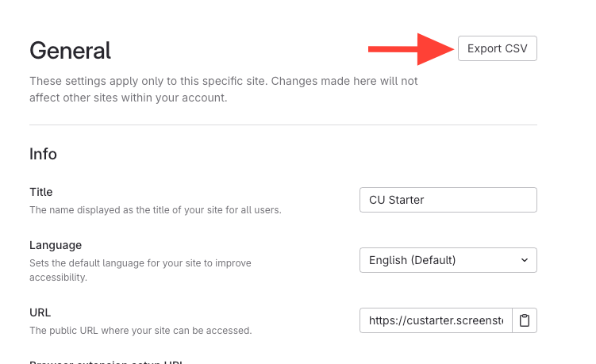This screenshot has width=596, height=364.
Task: Click the Language setting label
Action: [x=56, y=245]
